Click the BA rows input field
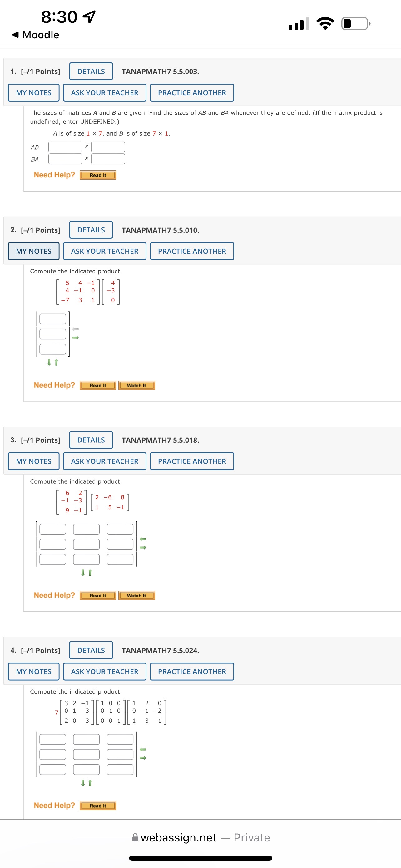Viewport: 401px width, 868px height. click(x=65, y=159)
